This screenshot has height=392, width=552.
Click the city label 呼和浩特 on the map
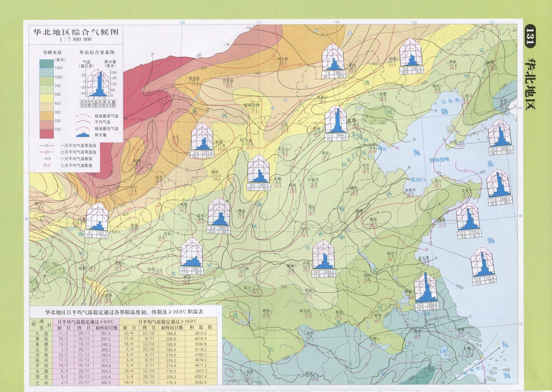tap(251, 105)
